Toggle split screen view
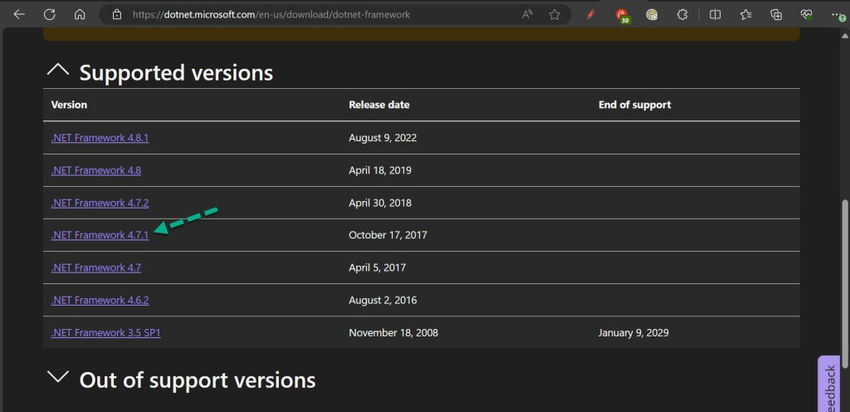Viewport: 850px width, 412px height. (x=714, y=15)
